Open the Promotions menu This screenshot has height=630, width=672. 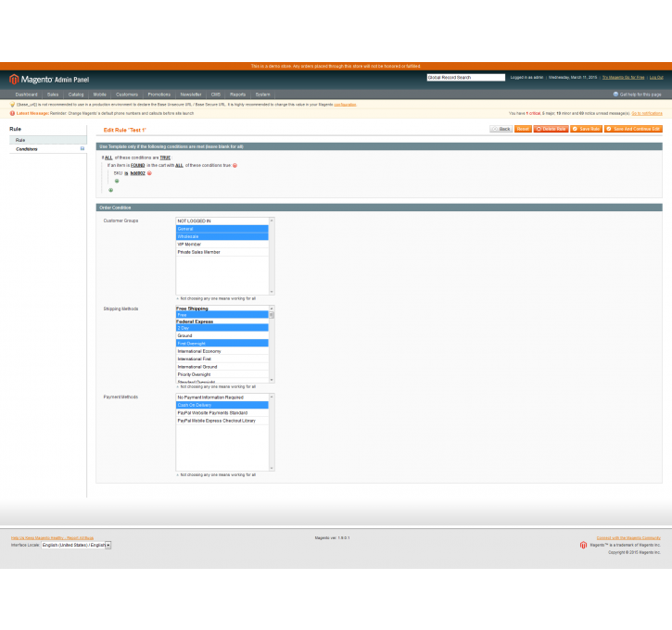(x=158, y=94)
